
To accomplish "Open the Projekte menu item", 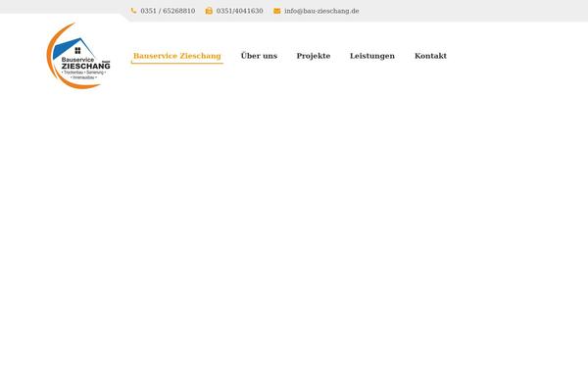I will (314, 56).
